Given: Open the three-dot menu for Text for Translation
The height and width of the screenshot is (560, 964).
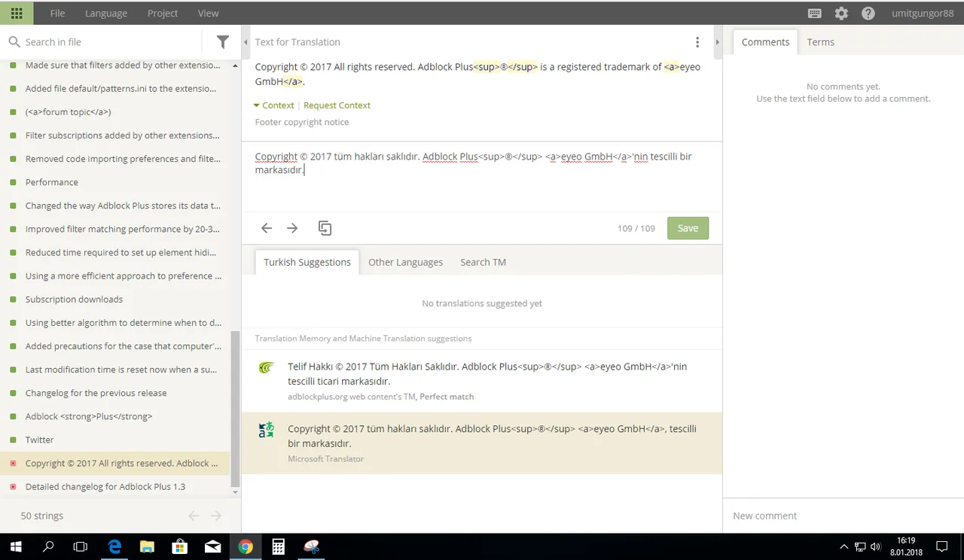Looking at the screenshot, I should [x=697, y=42].
